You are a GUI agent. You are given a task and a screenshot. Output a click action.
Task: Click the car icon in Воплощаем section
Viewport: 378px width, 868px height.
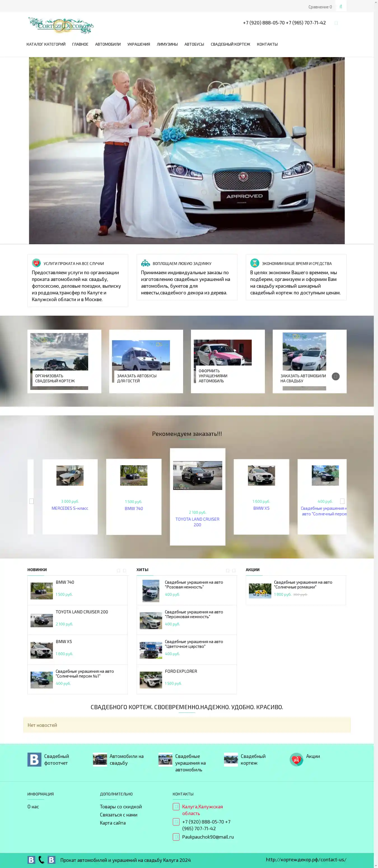(145, 263)
